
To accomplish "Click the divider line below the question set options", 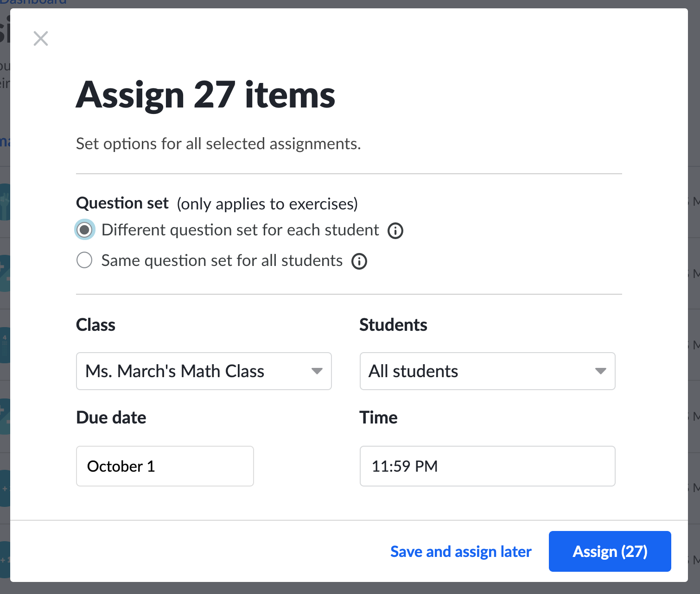I will [349, 293].
